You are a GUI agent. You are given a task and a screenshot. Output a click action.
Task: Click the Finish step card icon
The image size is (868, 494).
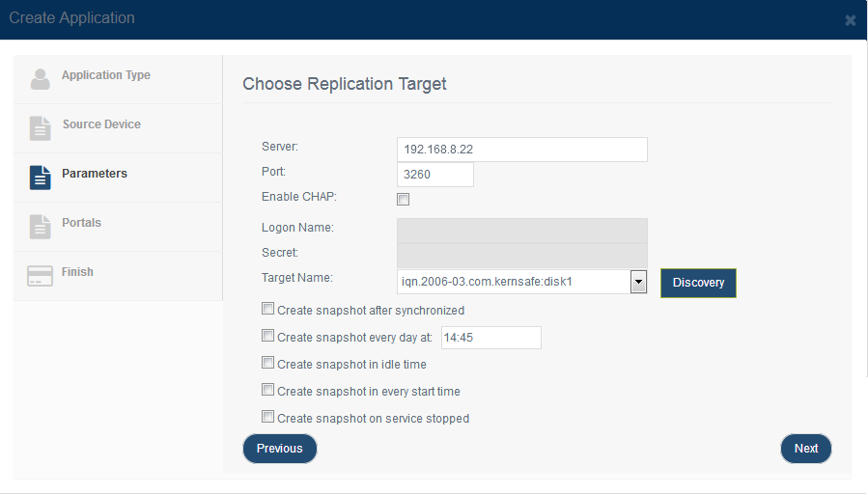pos(40,276)
